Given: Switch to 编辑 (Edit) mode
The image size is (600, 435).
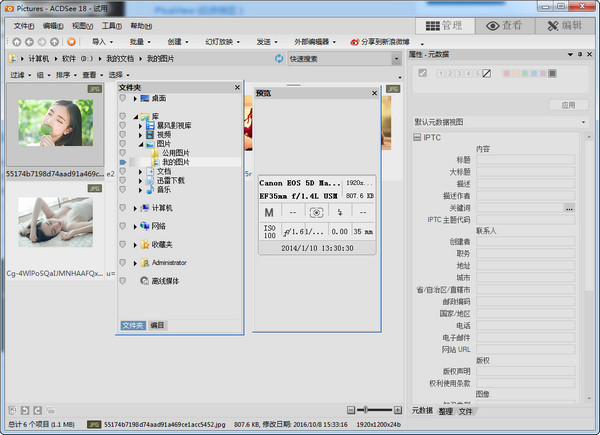Looking at the screenshot, I should 565,26.
